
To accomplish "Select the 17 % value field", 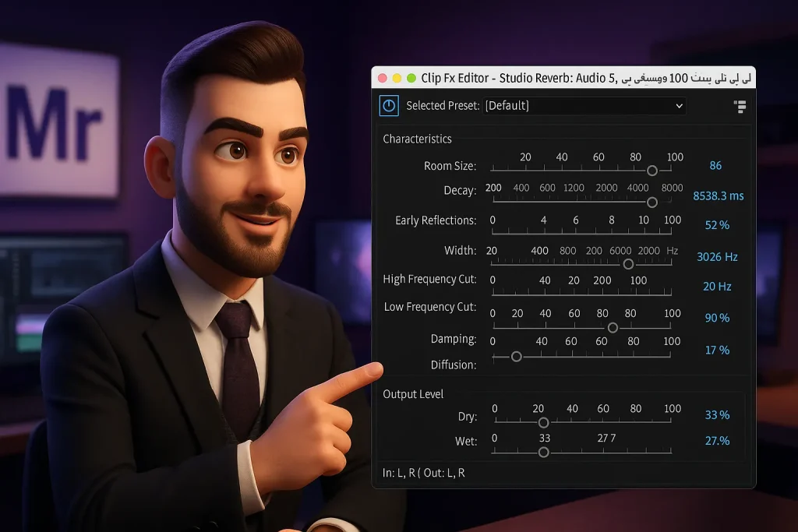I will (717, 351).
